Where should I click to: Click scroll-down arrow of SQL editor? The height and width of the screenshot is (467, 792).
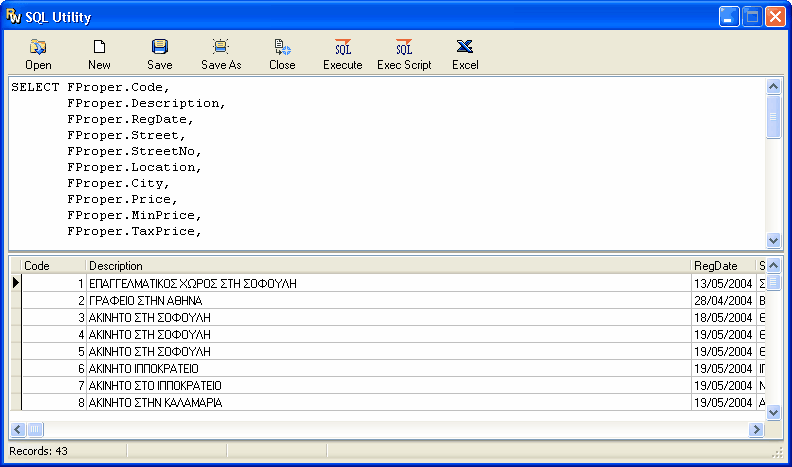coord(773,240)
